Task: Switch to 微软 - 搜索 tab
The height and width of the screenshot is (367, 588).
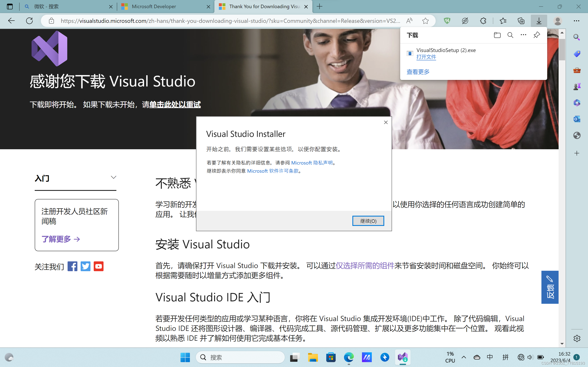Action: point(46,7)
